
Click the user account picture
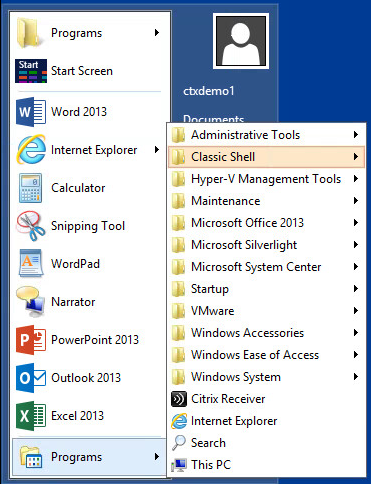[x=241, y=41]
